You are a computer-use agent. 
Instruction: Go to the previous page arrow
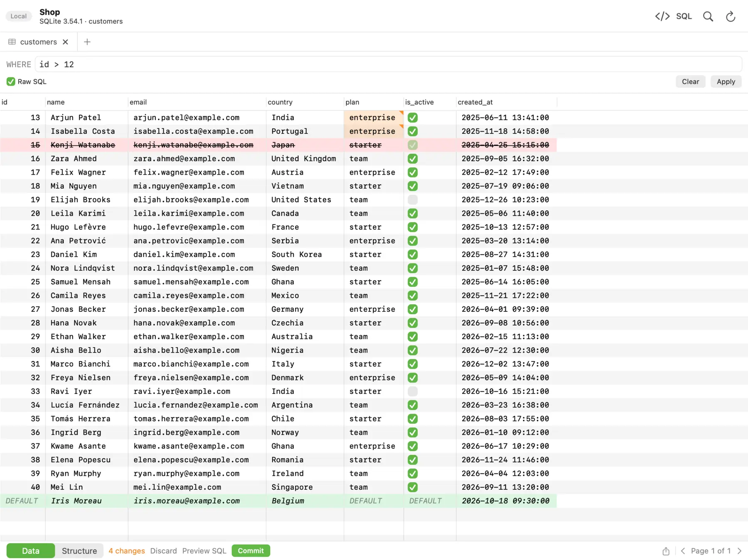pyautogui.click(x=683, y=551)
